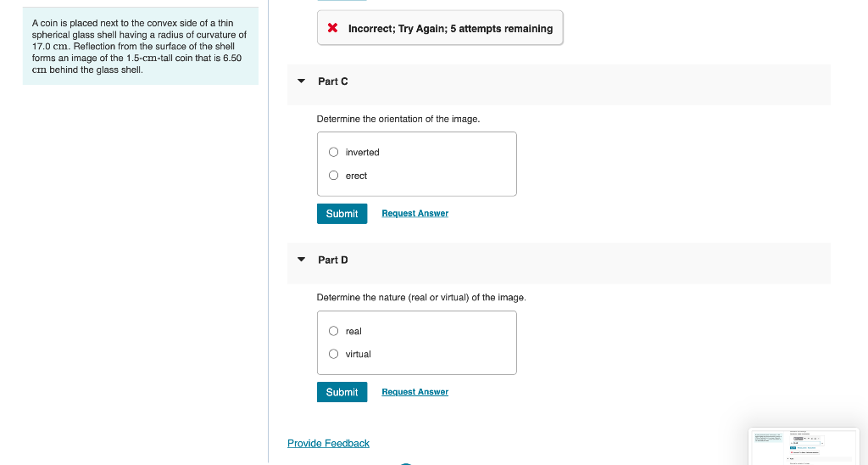Select the 'inverted' radio button

(334, 153)
